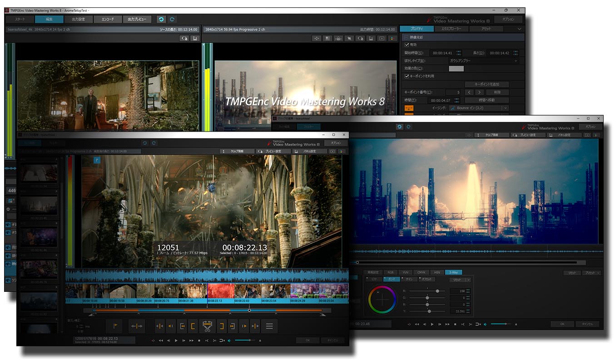Click the エンコード button
The height and width of the screenshot is (364, 615).
pos(108,20)
